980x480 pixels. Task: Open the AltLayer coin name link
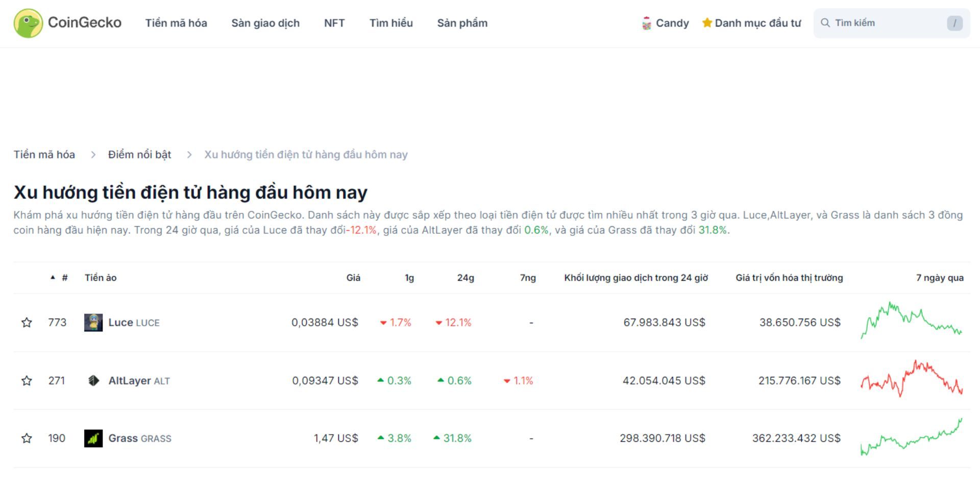pyautogui.click(x=129, y=380)
